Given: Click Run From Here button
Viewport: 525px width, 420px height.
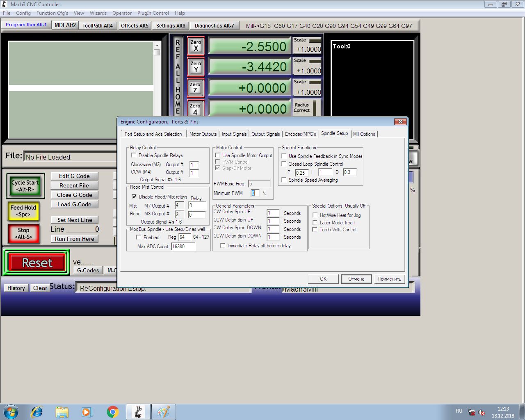Looking at the screenshot, I should click(x=75, y=239).
